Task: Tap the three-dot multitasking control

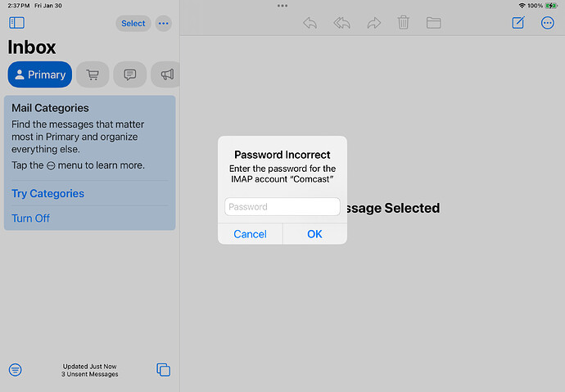Action: 282,6
